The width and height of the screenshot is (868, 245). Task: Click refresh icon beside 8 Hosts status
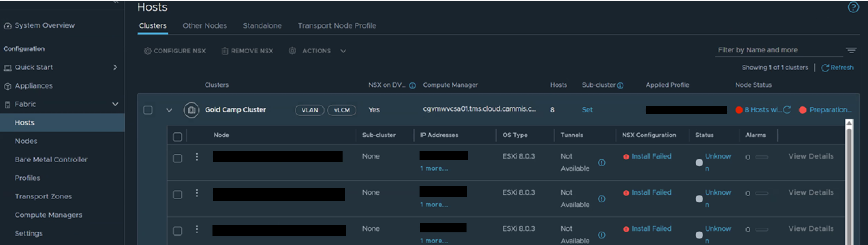[787, 110]
